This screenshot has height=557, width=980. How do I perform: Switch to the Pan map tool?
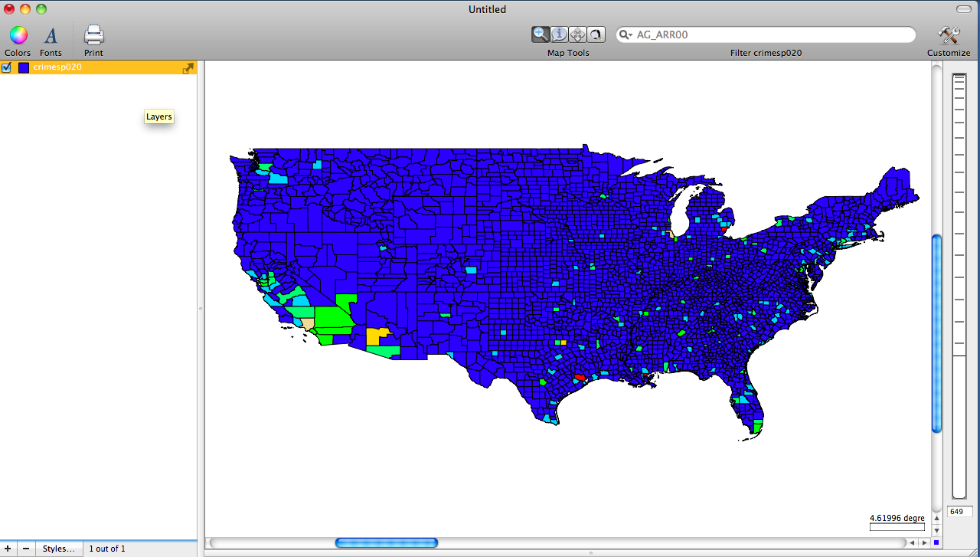[x=578, y=34]
